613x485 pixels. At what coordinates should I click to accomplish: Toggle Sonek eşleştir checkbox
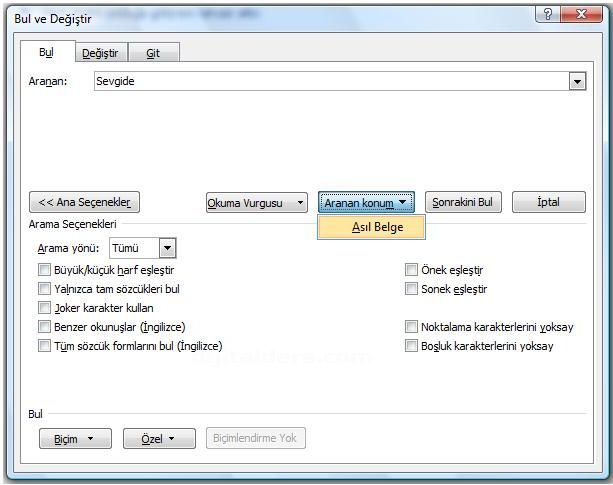(x=411, y=289)
